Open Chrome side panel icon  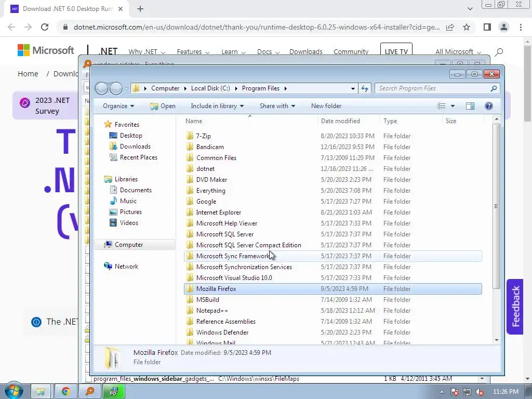click(x=487, y=27)
